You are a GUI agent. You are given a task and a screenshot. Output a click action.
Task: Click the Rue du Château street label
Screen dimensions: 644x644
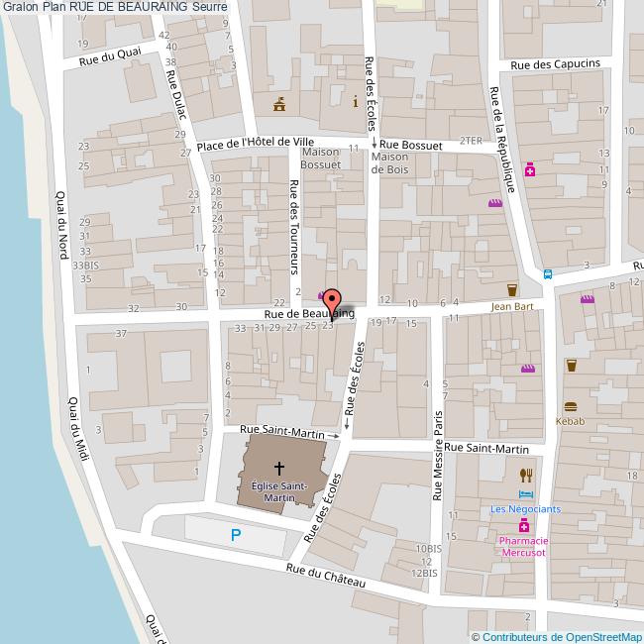coord(326,577)
